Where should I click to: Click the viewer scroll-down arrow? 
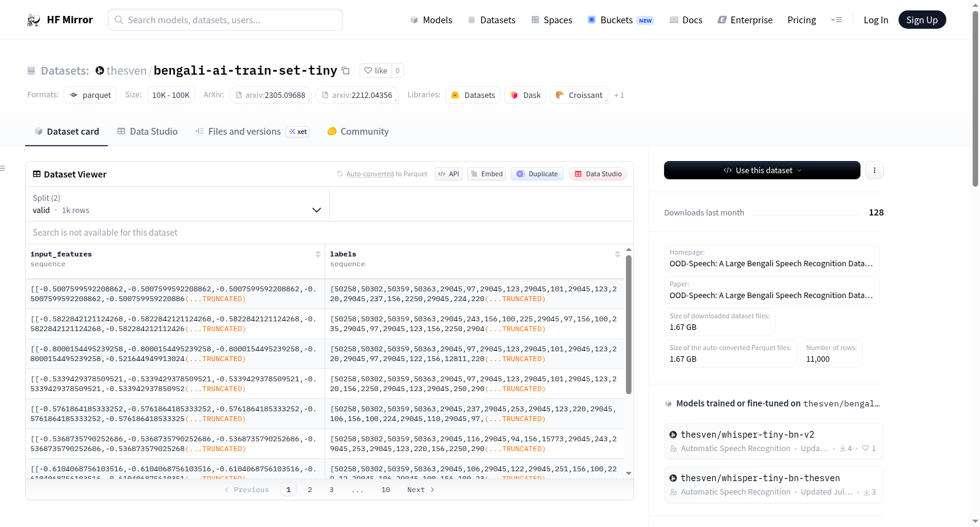(x=628, y=473)
